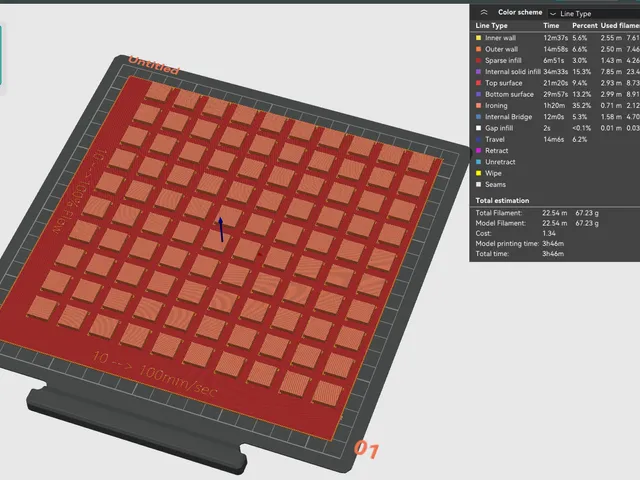Click Internal solid infill length 7.85 m
The width and height of the screenshot is (640, 480).
pos(611,71)
